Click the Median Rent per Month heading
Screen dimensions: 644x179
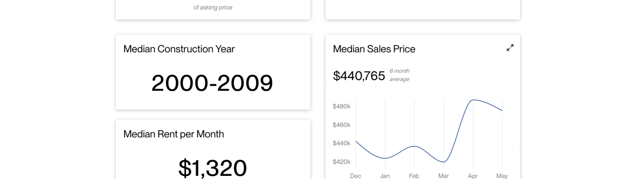click(174, 134)
